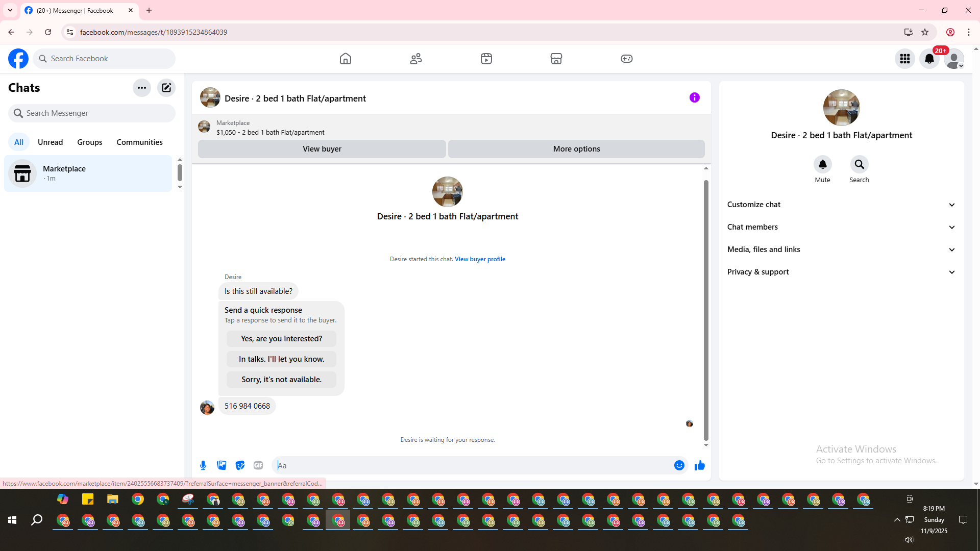
Task: Expand the Customize chat section
Action: pos(841,205)
